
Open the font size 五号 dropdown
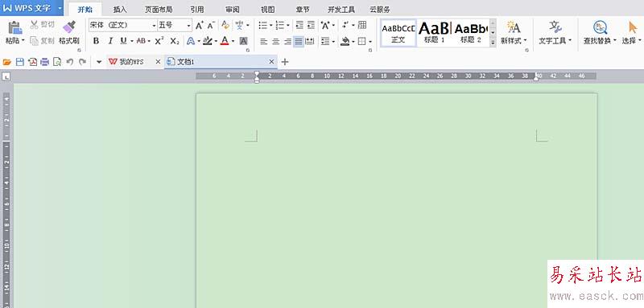tap(188, 26)
